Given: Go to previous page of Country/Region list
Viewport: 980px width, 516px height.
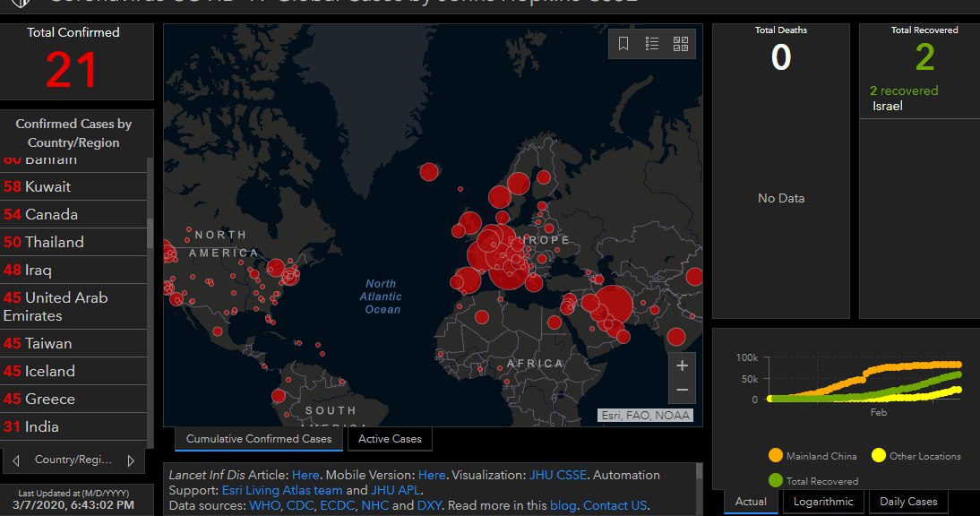Looking at the screenshot, I should pyautogui.click(x=16, y=460).
